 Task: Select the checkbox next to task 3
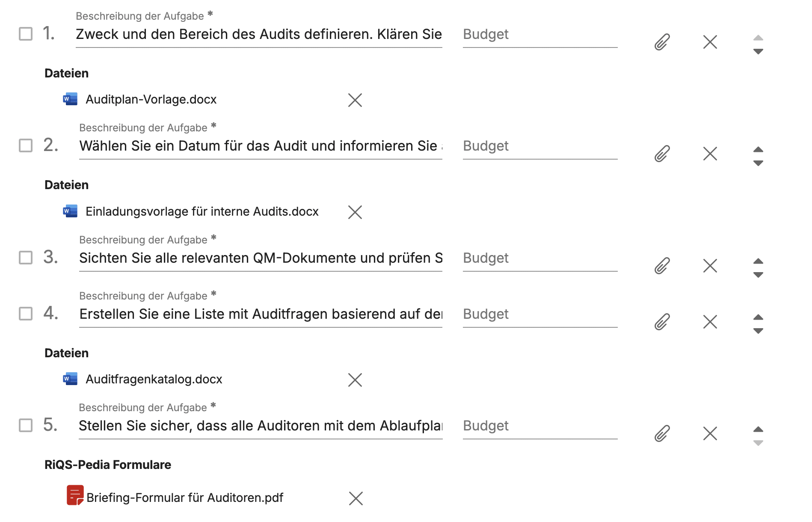26,258
